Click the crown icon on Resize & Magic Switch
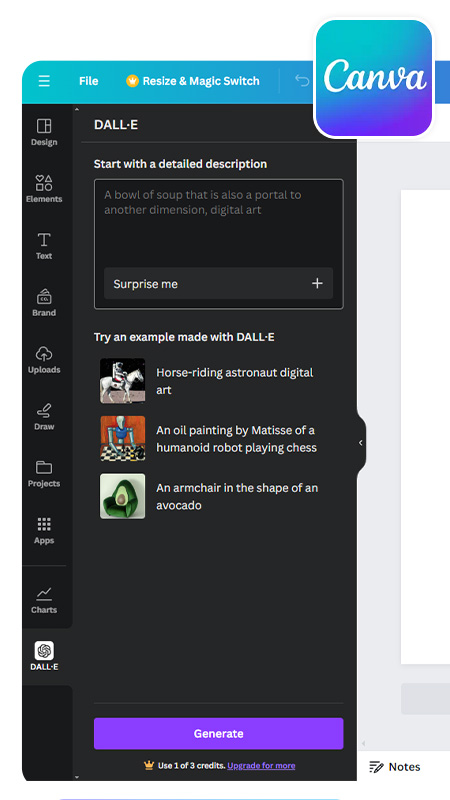 132,81
